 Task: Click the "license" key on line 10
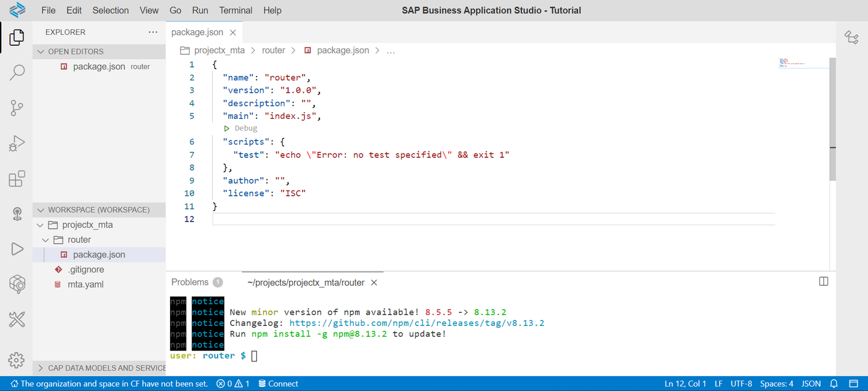click(245, 193)
